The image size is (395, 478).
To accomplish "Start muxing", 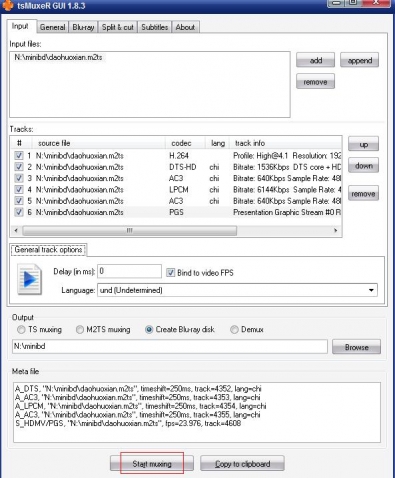I will (152, 464).
